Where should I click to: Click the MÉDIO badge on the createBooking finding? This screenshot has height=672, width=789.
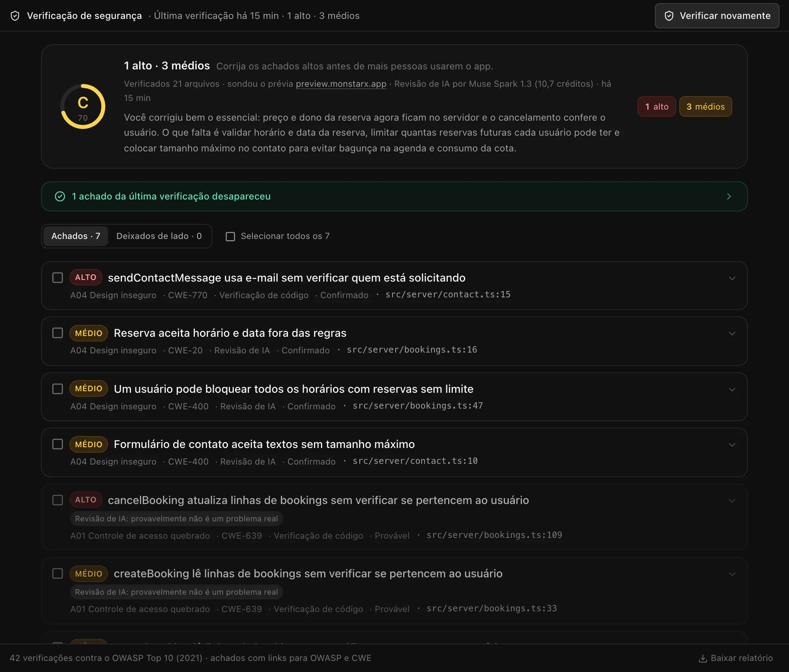[x=89, y=574]
